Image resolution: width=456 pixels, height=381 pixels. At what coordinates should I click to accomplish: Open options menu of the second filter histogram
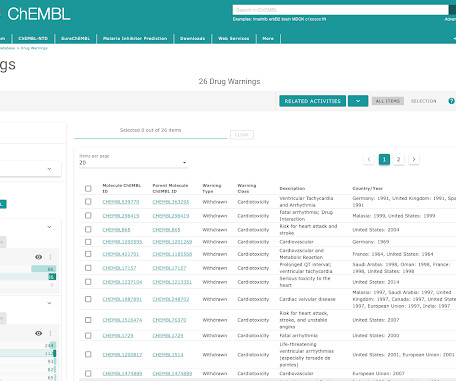point(51,333)
